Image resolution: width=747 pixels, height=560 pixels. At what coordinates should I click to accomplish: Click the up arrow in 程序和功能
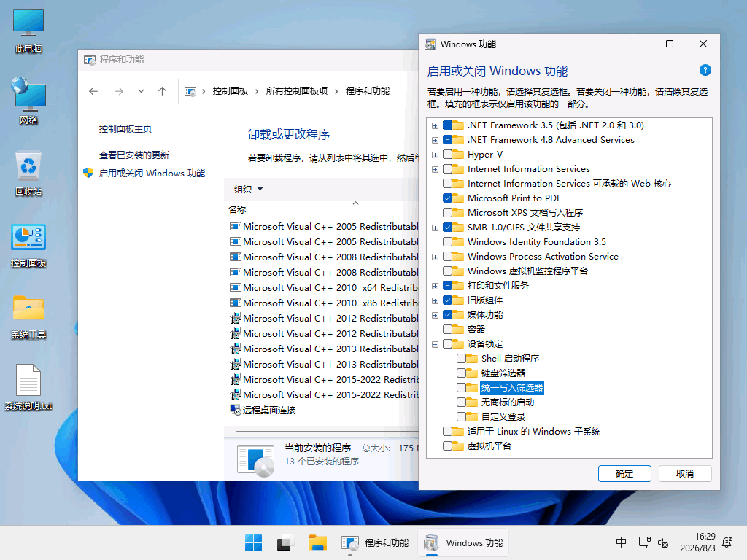[x=162, y=91]
